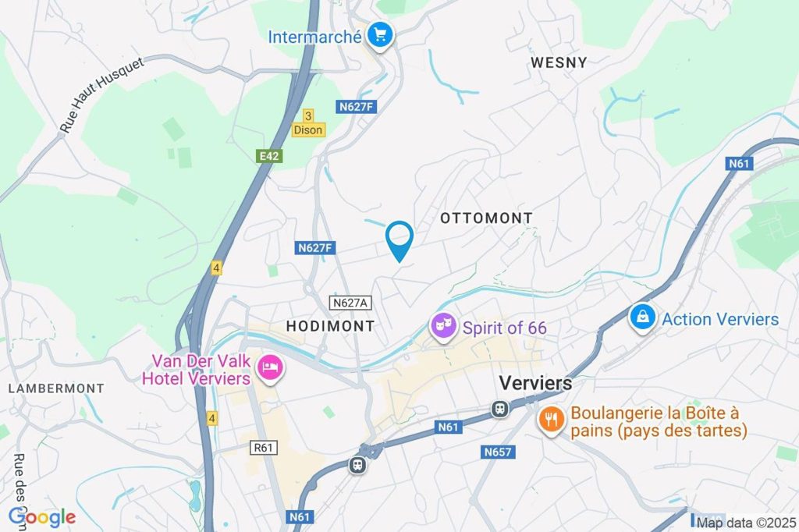Select the Wesny area label
Screen dimensions: 799x532
[559, 62]
